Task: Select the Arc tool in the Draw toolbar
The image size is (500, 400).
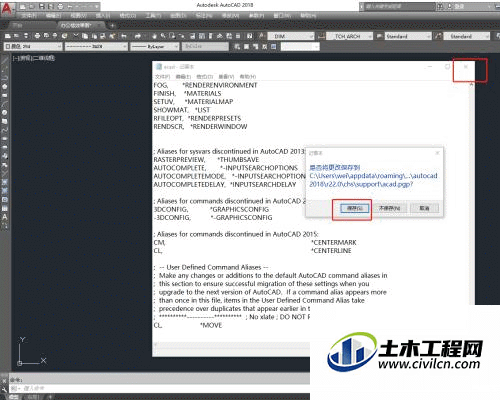Action: coord(5,104)
